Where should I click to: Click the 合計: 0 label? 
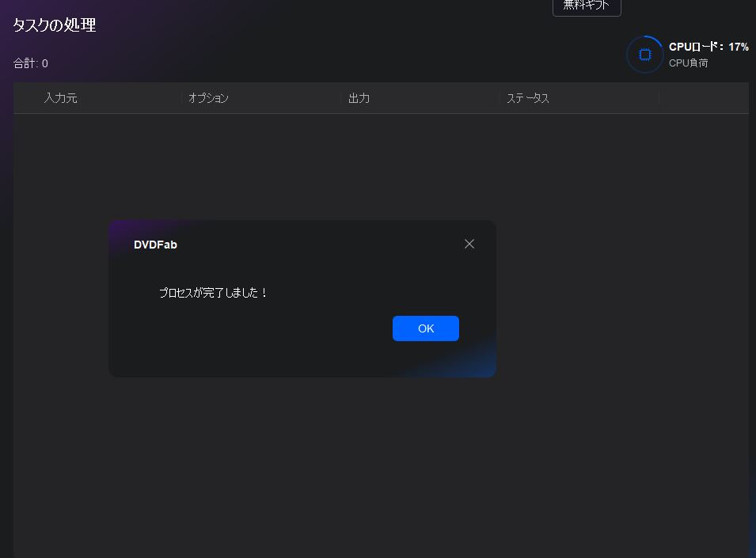pyautogui.click(x=30, y=63)
